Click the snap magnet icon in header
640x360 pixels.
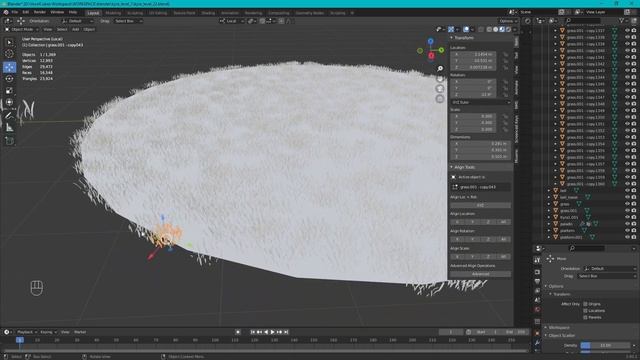pyautogui.click(x=262, y=21)
